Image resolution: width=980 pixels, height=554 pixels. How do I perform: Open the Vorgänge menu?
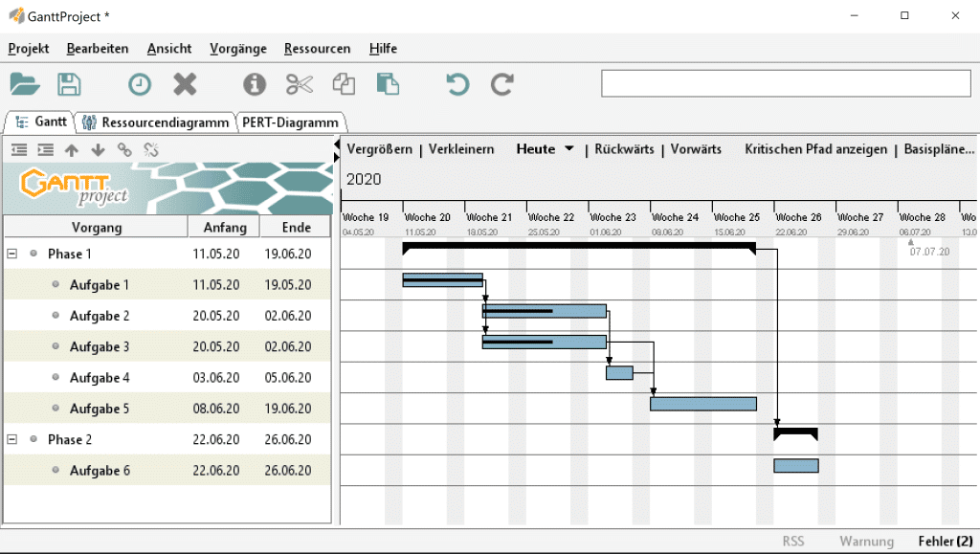(x=237, y=49)
